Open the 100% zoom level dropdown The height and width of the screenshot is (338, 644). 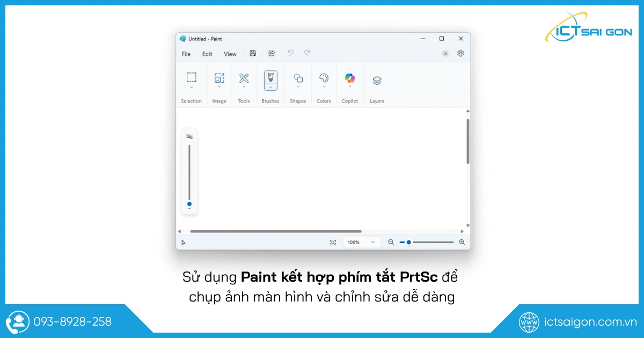point(362,243)
